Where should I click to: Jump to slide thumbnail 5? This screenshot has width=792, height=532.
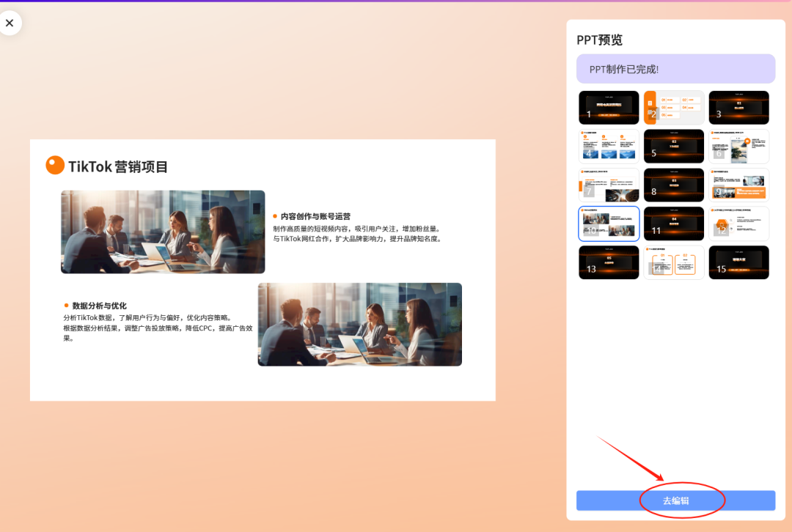tap(674, 147)
